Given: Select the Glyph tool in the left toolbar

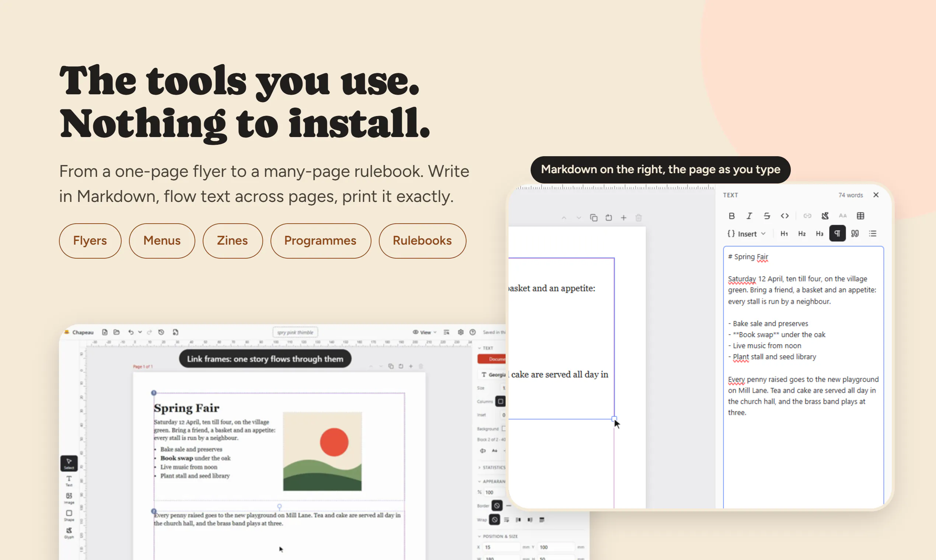Looking at the screenshot, I should tap(69, 532).
